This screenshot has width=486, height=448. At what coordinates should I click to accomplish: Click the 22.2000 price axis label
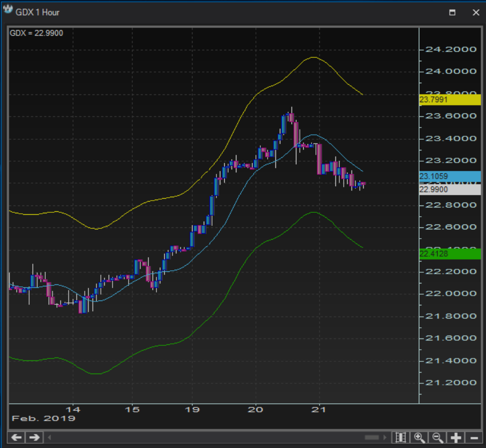click(451, 272)
